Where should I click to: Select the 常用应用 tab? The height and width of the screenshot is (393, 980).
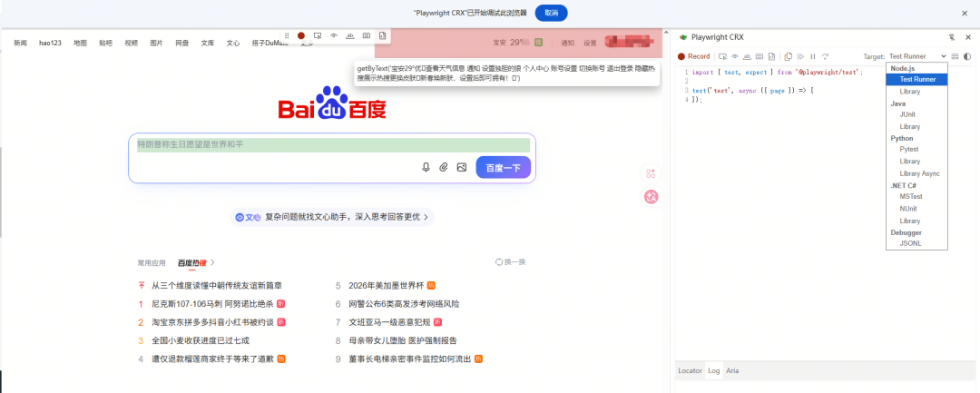(152, 263)
